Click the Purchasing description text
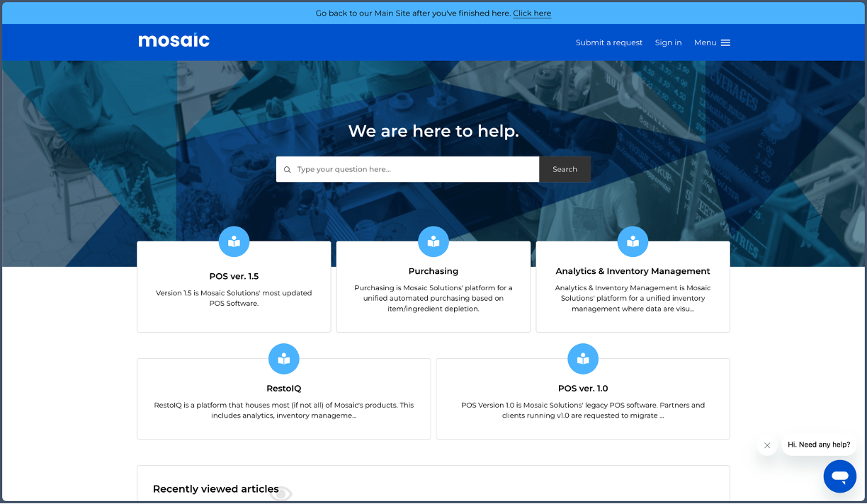Image resolution: width=867 pixels, height=504 pixels. click(x=433, y=298)
